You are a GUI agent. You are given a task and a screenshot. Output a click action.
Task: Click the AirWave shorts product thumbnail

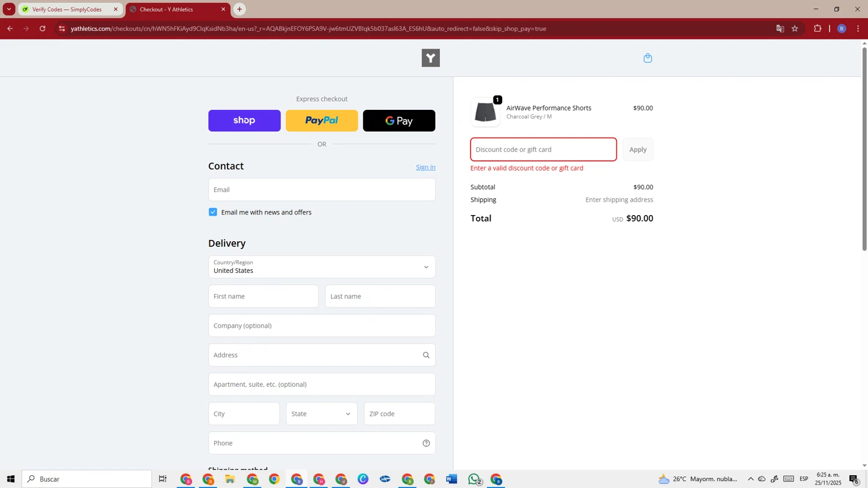click(x=486, y=112)
